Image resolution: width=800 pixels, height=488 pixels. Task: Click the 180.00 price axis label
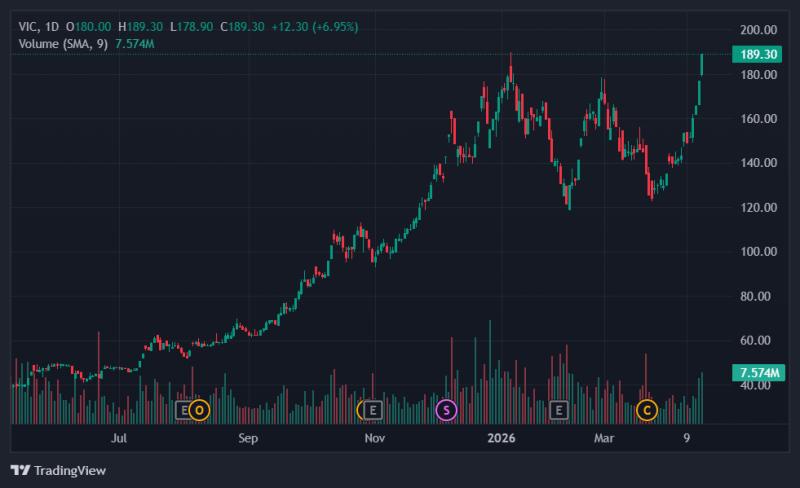(x=759, y=75)
